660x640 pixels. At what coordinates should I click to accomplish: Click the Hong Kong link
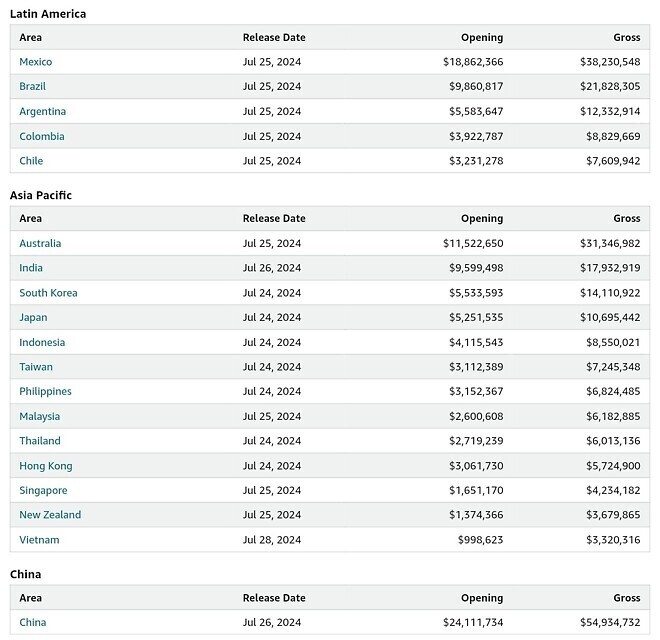click(x=45, y=466)
